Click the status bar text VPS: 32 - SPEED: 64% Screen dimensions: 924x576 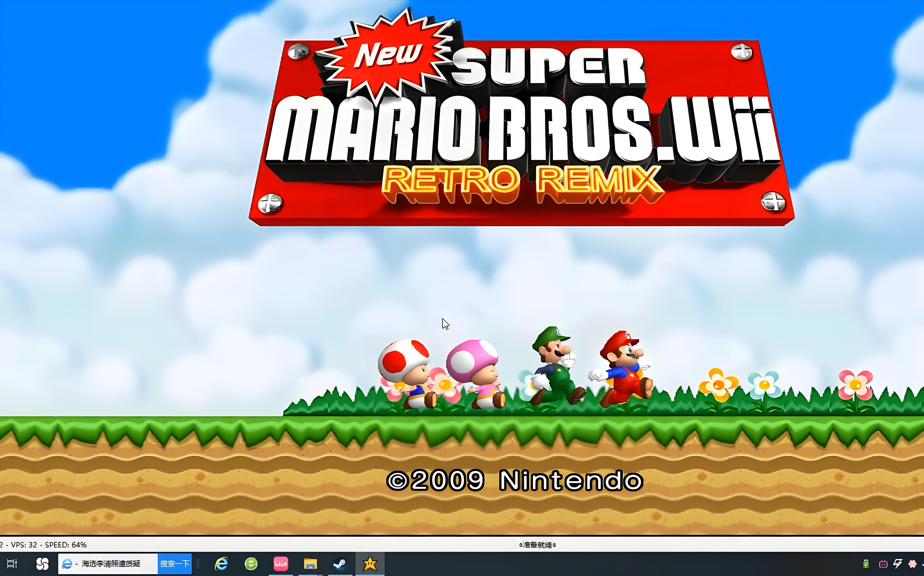(49, 545)
